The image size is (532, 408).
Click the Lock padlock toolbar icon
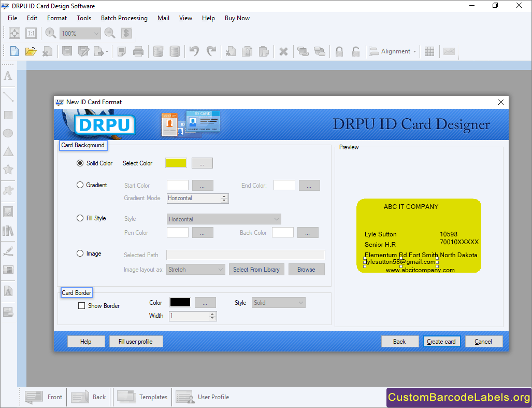pyautogui.click(x=339, y=51)
